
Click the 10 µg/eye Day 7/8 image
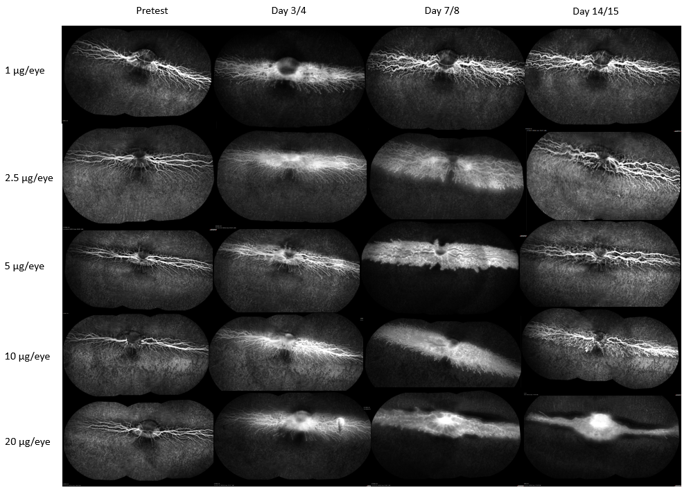point(444,353)
